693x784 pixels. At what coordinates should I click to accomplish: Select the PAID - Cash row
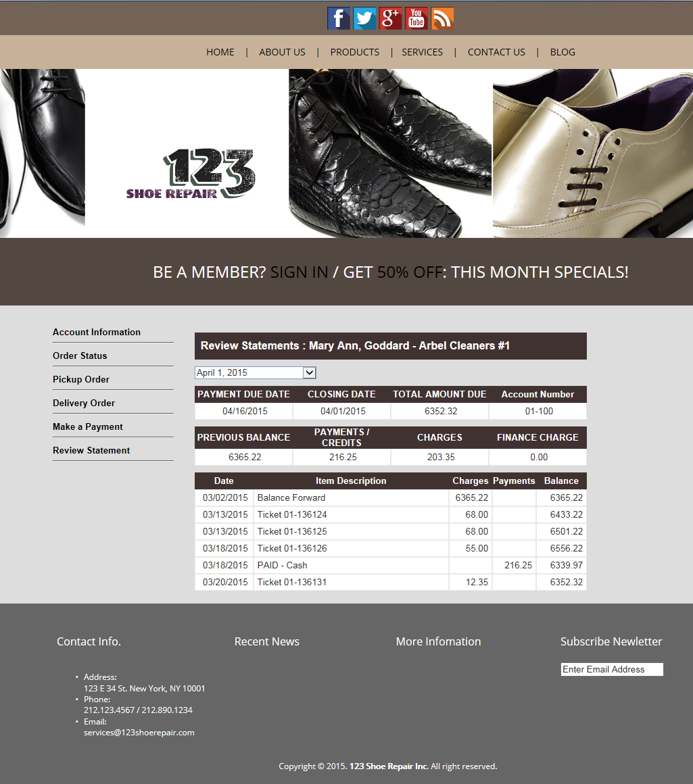[x=391, y=565]
